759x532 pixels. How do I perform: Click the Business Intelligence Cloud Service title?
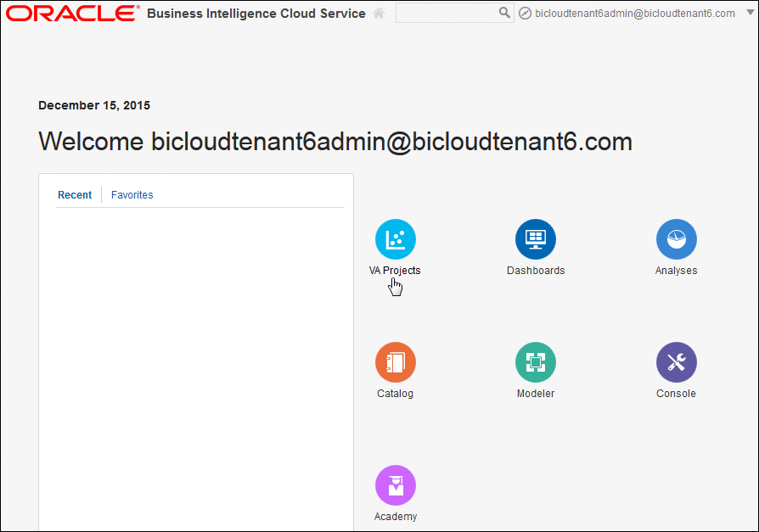point(256,14)
